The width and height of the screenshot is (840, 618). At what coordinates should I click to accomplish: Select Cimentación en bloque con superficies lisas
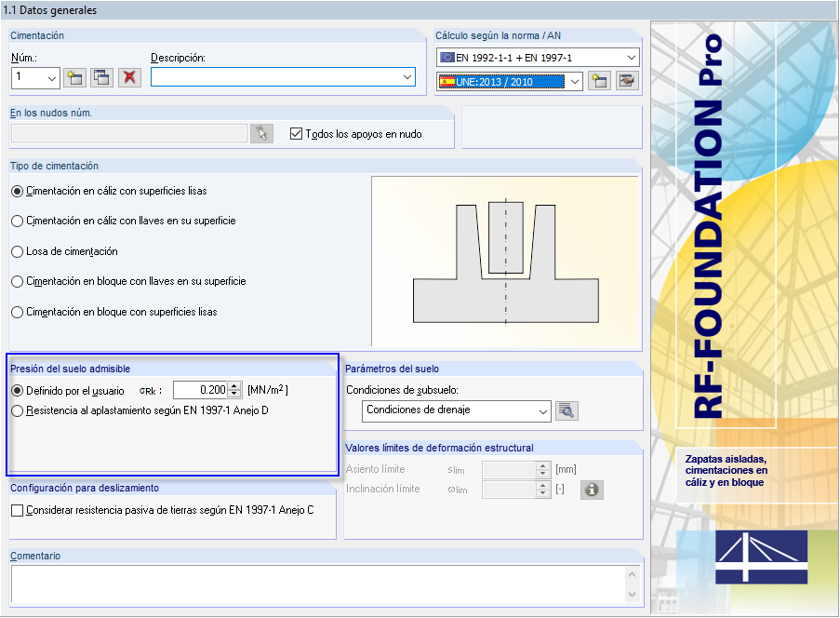pos(17,312)
